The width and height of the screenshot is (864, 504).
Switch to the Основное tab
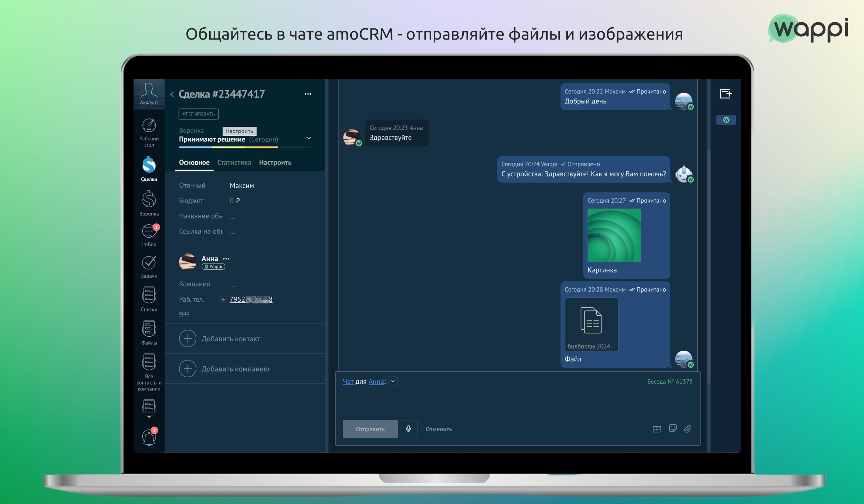194,163
